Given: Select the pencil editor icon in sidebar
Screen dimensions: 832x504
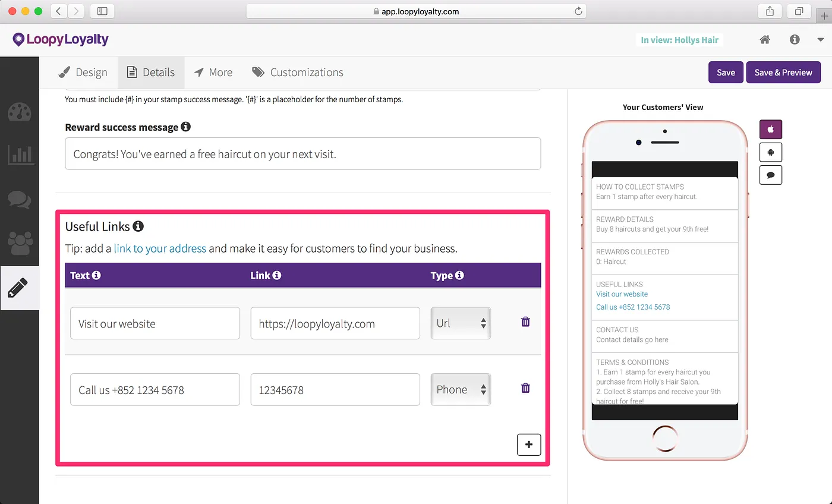Looking at the screenshot, I should [18, 288].
